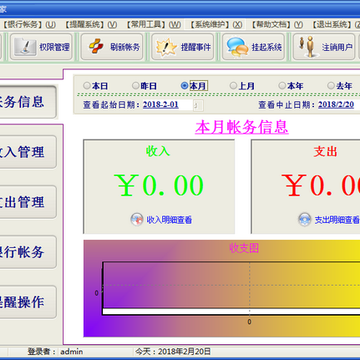Click red expense amount ¥0.00

point(321,185)
